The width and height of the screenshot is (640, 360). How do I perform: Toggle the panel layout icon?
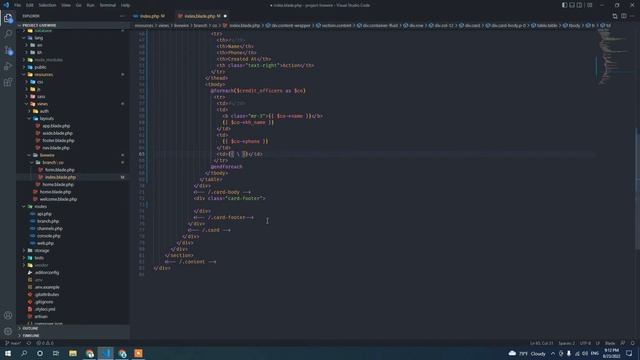pos(572,5)
